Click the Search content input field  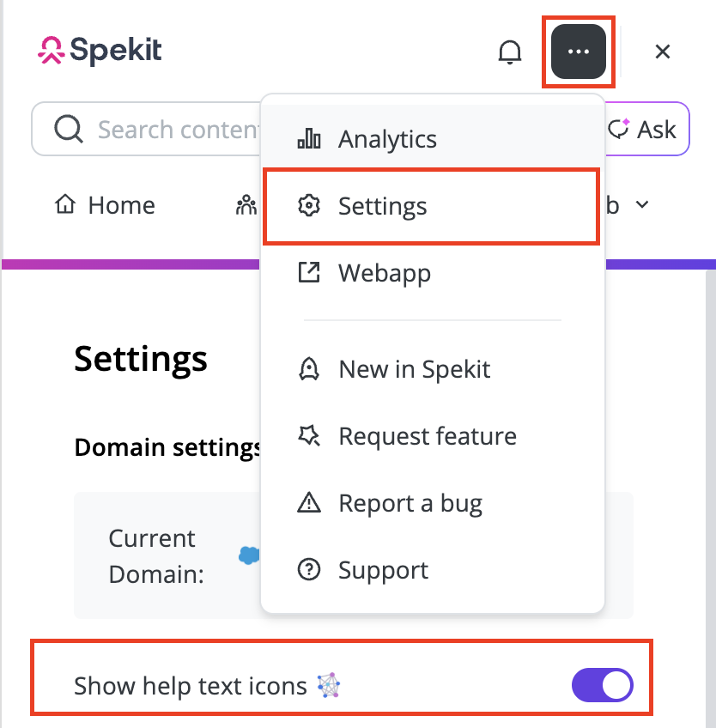click(x=148, y=129)
